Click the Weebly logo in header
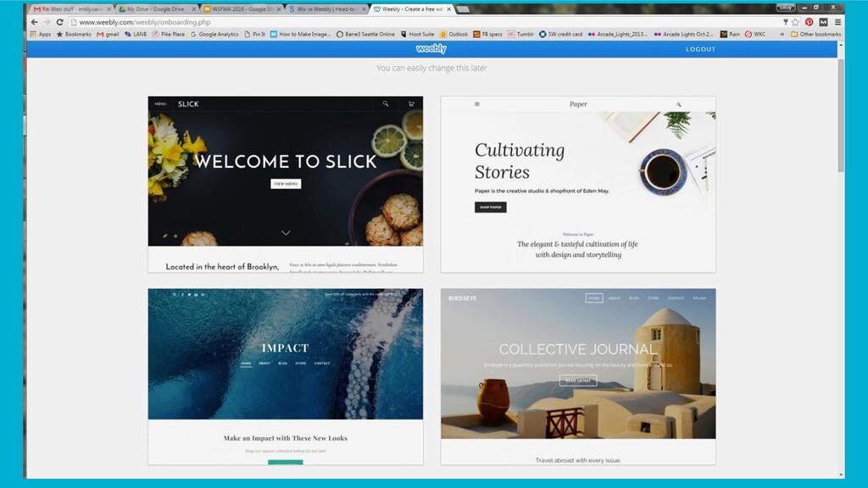 (431, 48)
